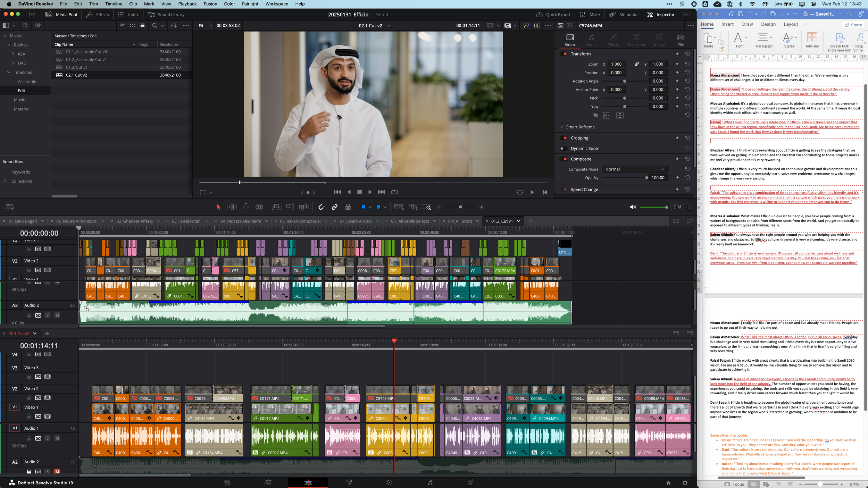Open the Design tab in Word window

768,24
